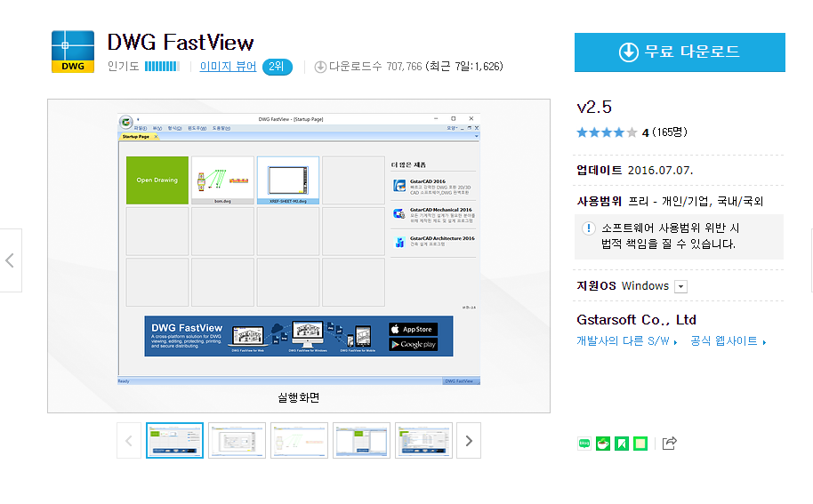Viewport: 813px width, 504px height.
Task: Open developer's other software link (개발사의 다른 S/W)
Action: coord(627,340)
